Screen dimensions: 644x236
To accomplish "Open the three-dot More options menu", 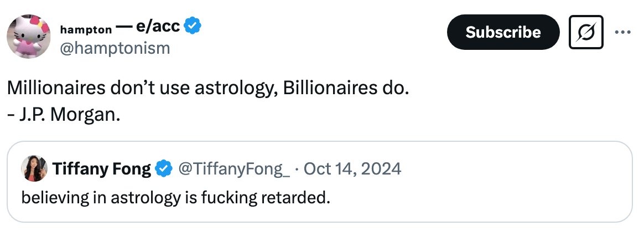I will tap(623, 32).
